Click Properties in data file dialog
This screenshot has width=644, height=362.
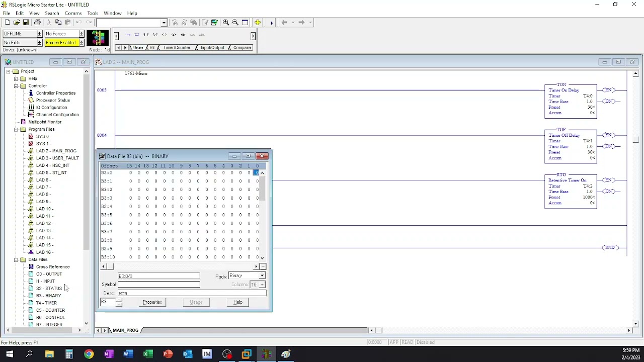point(152,302)
